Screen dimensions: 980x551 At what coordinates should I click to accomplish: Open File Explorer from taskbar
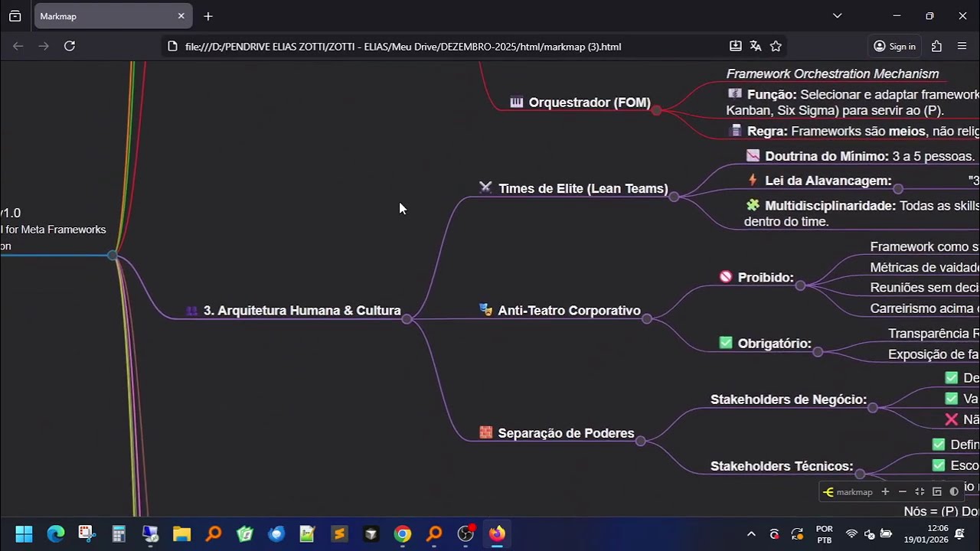point(181,534)
